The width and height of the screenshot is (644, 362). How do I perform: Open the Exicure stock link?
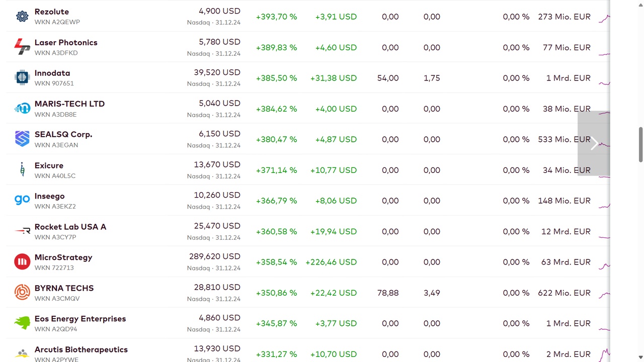(49, 165)
